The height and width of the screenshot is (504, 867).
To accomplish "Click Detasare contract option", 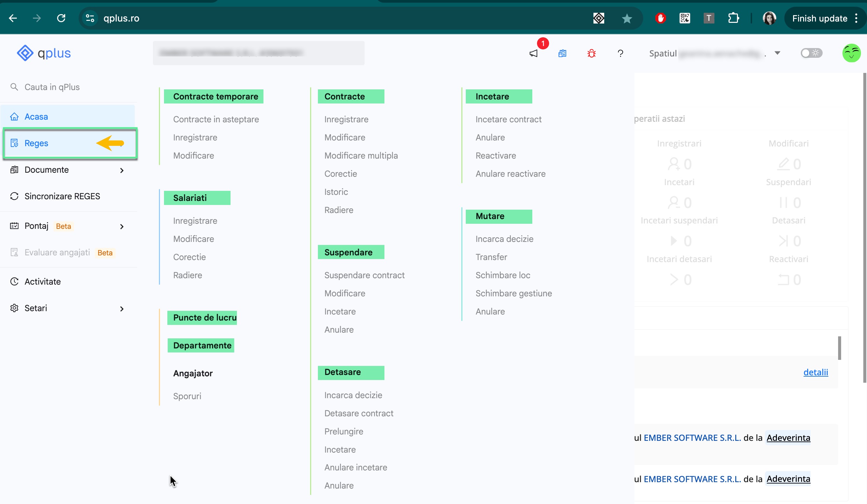I will (359, 413).
